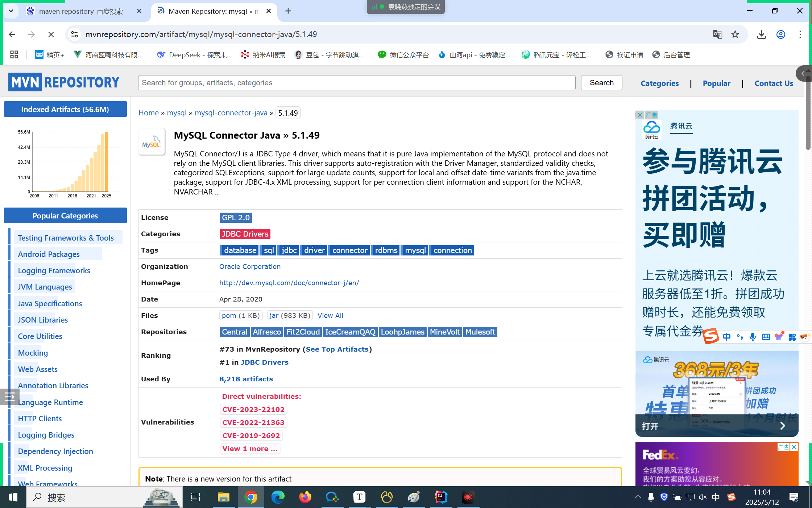Click the Google Translate icon in address bar

click(717, 34)
